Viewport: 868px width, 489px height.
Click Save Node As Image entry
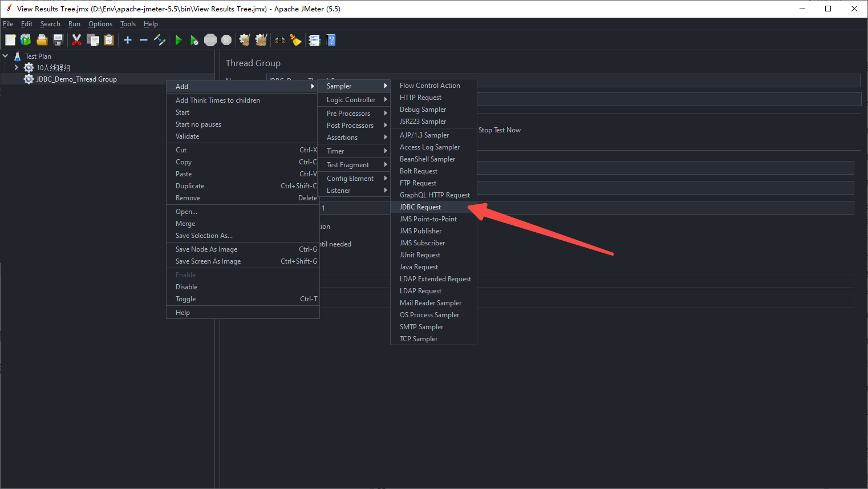coord(242,249)
